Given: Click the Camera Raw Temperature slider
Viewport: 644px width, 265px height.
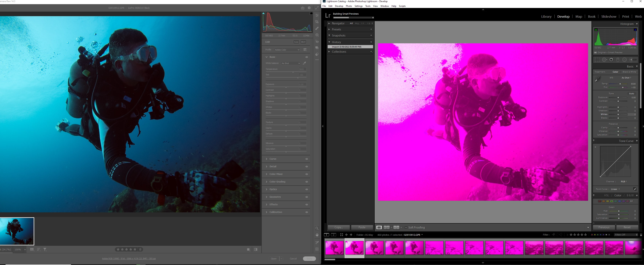Looking at the screenshot, I should click(x=293, y=72).
